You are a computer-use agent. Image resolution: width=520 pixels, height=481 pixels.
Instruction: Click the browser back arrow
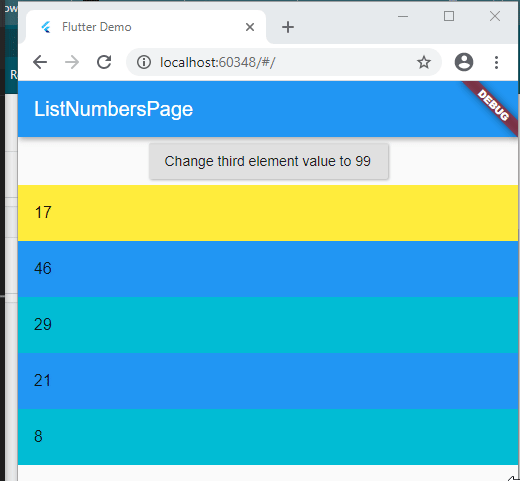40,62
